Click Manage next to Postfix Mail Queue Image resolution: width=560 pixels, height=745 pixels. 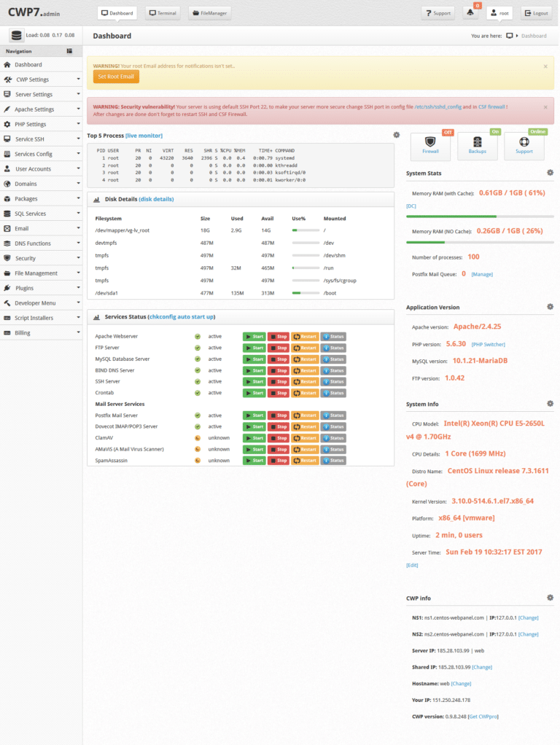click(x=482, y=274)
